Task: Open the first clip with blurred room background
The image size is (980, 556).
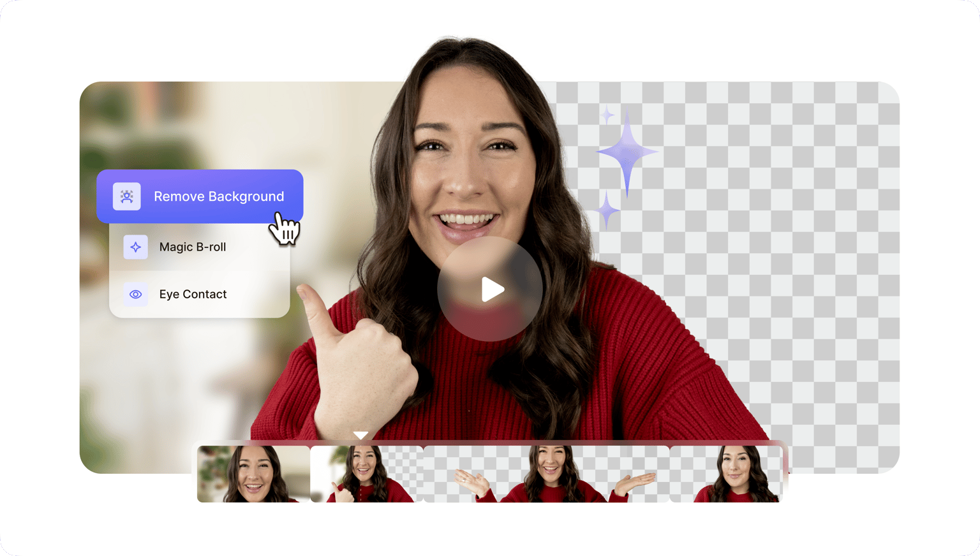Action: pyautogui.click(x=253, y=474)
